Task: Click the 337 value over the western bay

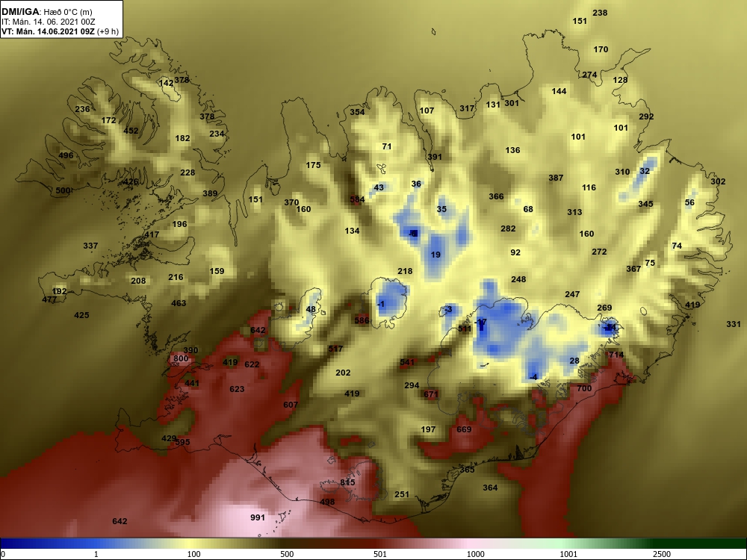Action: click(90, 246)
